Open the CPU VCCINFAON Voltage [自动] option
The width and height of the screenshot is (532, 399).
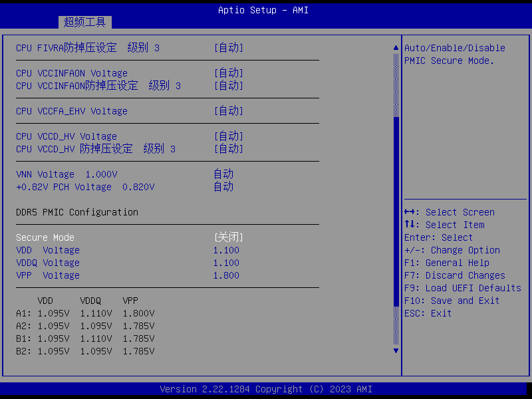click(x=228, y=73)
